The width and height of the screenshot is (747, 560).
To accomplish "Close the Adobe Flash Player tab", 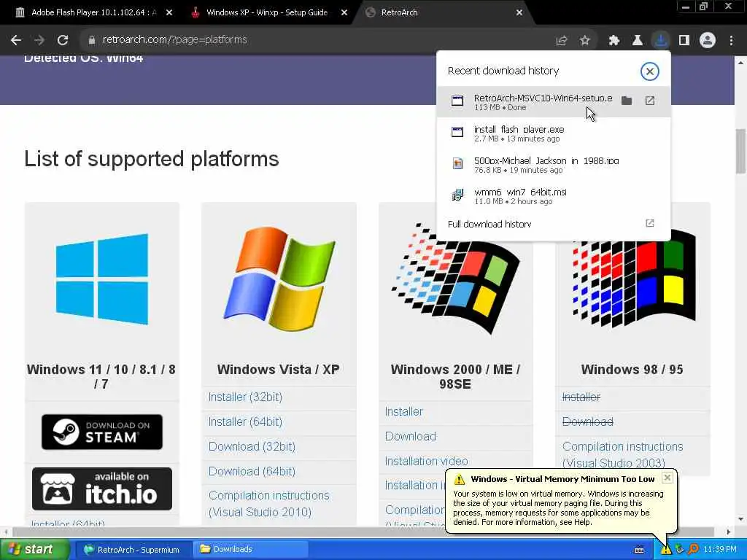I will tap(169, 13).
